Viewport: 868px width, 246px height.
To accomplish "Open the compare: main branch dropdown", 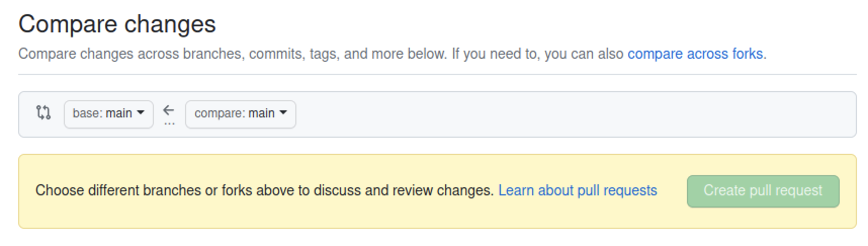I will coord(240,113).
